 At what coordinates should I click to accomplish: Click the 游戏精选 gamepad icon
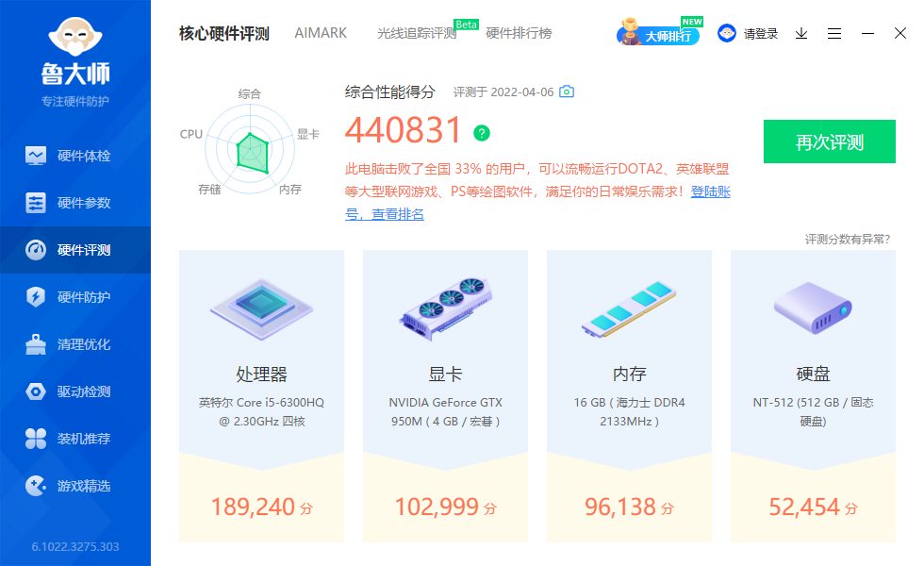click(x=36, y=486)
